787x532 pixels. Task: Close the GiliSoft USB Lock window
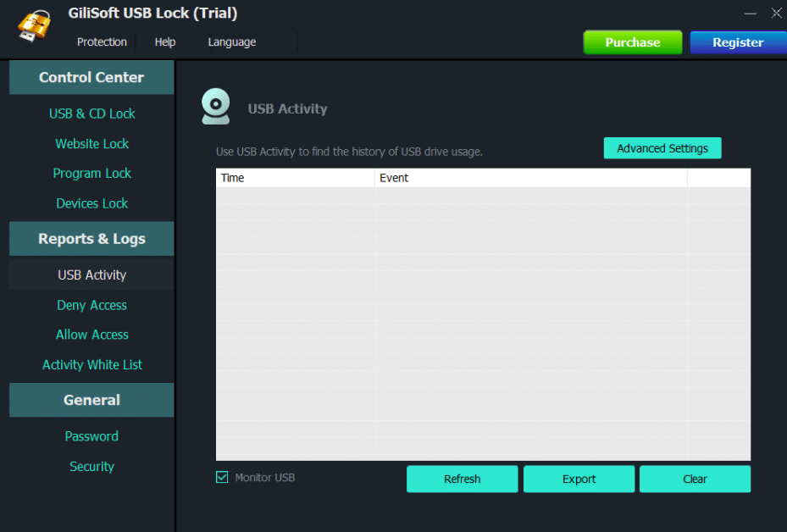coord(777,13)
